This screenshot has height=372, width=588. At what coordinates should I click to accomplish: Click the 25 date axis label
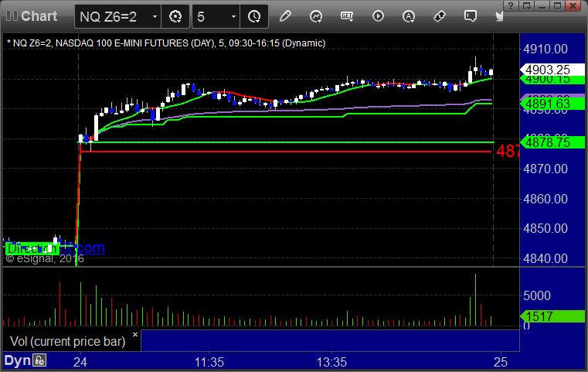coord(501,362)
